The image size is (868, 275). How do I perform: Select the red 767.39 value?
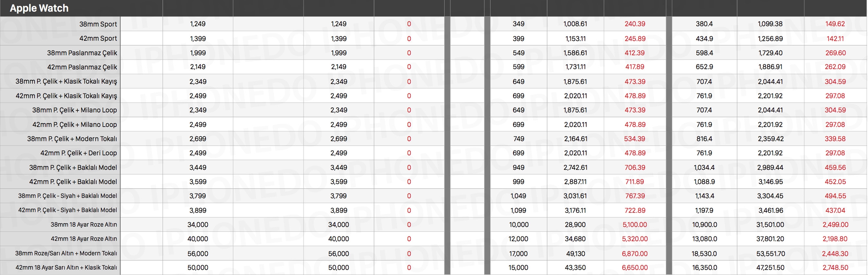(635, 196)
